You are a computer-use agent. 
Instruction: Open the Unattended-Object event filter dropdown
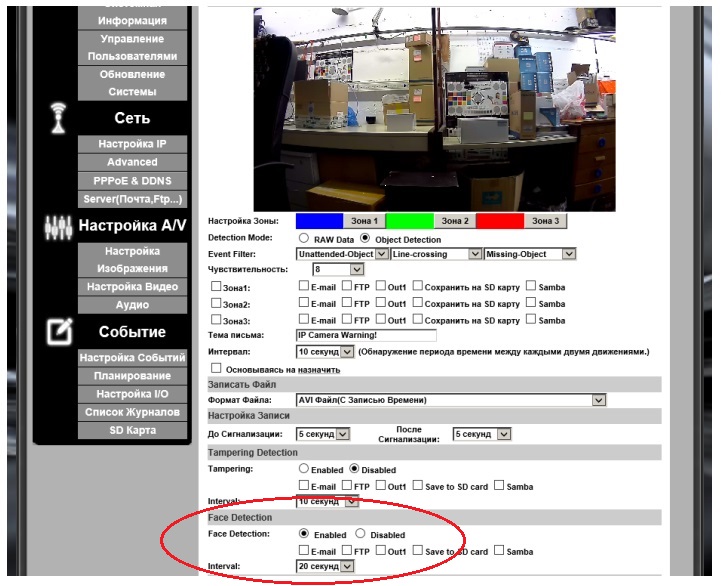pos(342,254)
